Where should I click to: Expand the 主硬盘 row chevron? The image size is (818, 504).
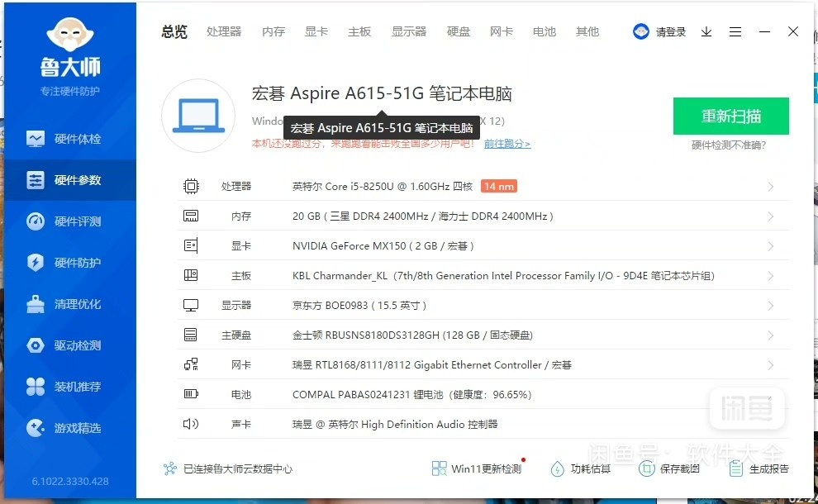pyautogui.click(x=771, y=335)
